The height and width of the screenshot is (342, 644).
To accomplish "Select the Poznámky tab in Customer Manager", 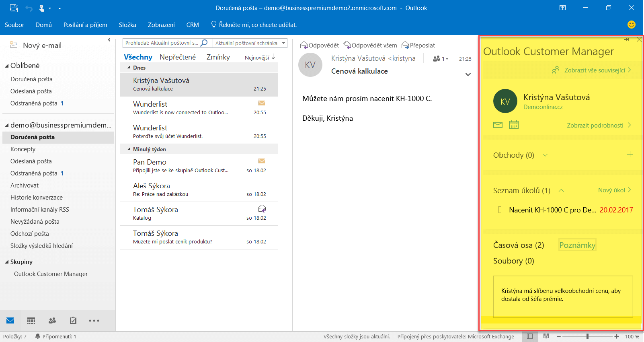I will point(577,245).
